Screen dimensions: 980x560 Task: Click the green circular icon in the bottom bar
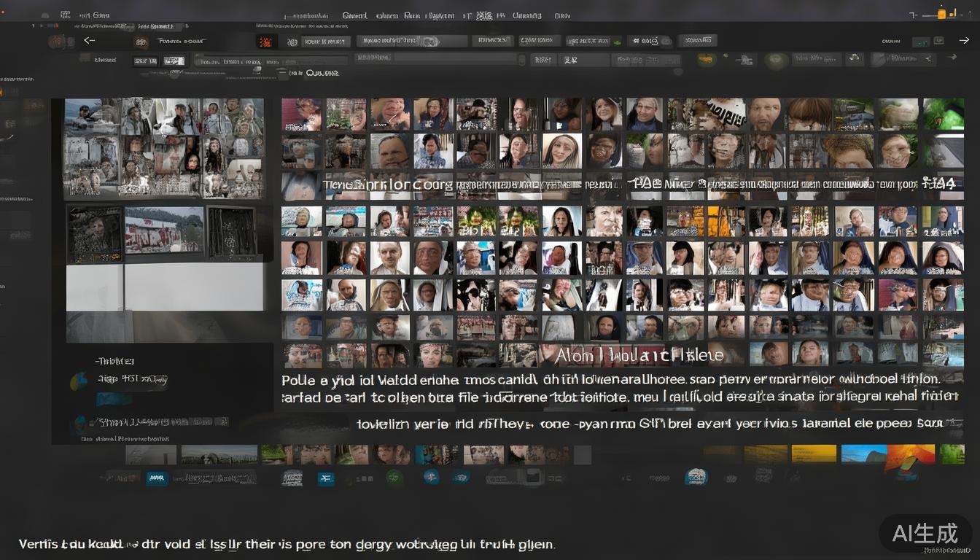click(x=394, y=478)
